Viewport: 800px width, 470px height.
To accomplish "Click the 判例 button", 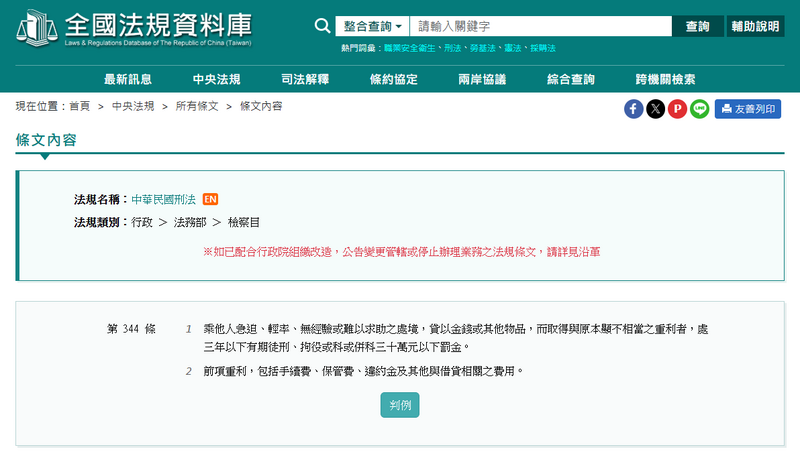I will [x=400, y=405].
